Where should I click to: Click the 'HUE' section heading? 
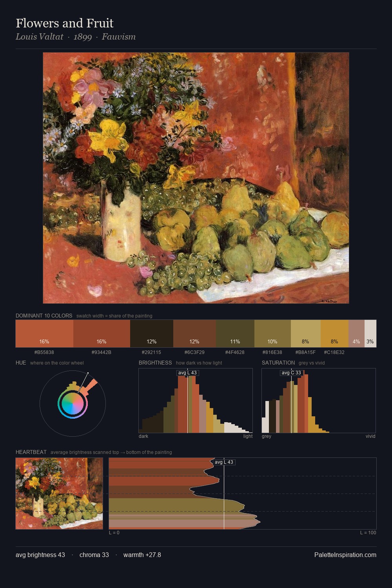[21, 363]
